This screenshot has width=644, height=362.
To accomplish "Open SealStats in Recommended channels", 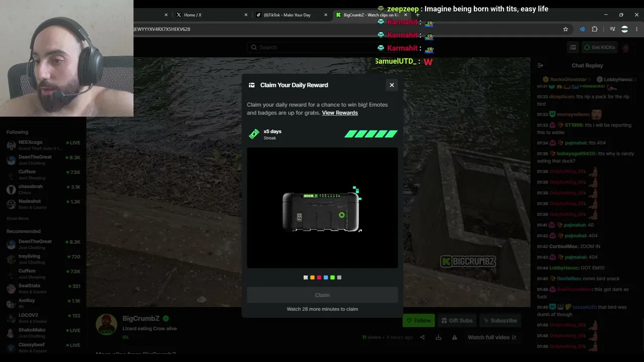I will [x=43, y=289].
